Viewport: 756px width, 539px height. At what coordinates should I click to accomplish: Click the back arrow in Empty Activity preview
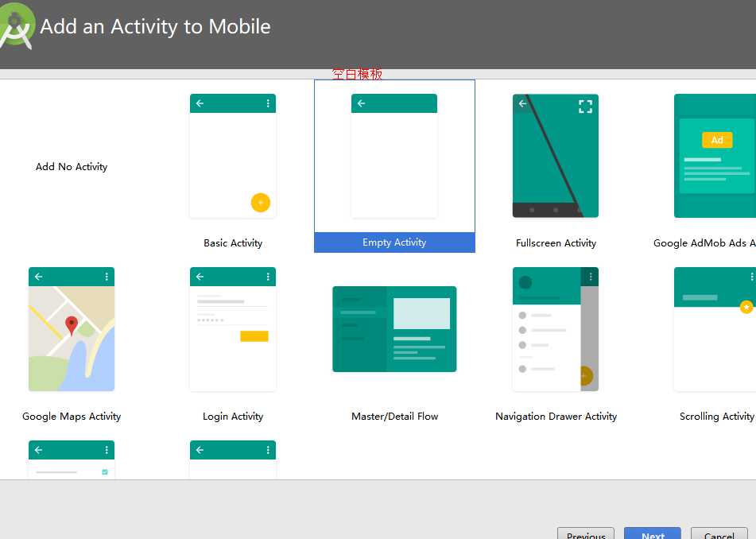(361, 103)
